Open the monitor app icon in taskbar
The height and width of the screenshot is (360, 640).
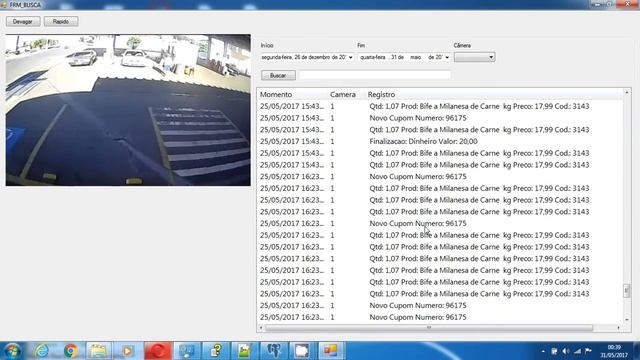coord(187,351)
